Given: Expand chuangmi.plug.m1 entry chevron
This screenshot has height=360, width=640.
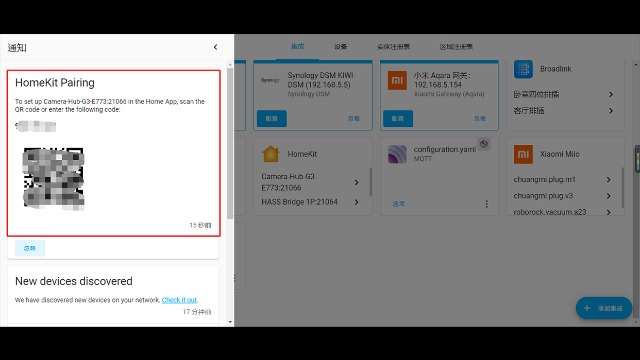Looking at the screenshot, I should point(609,180).
